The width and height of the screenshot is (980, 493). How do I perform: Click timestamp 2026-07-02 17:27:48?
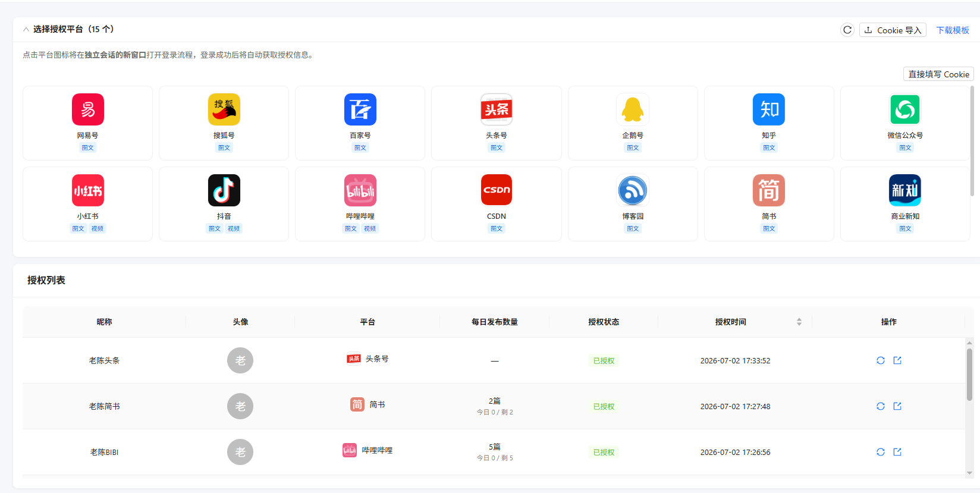(x=735, y=406)
